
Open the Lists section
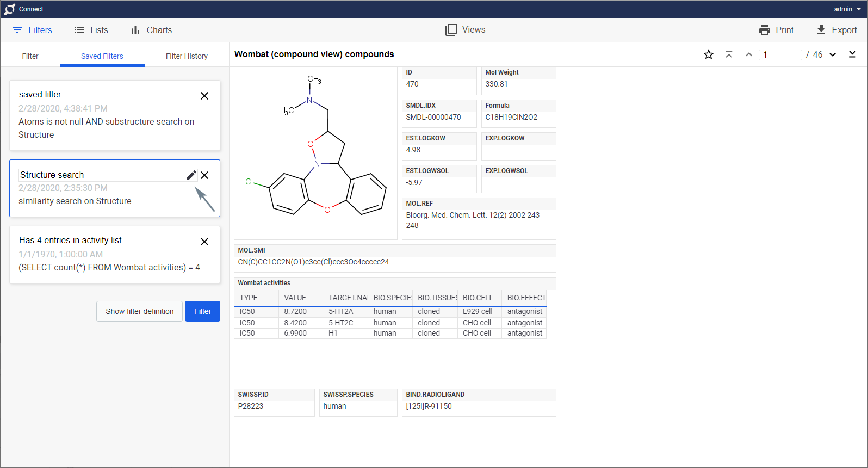(91, 30)
